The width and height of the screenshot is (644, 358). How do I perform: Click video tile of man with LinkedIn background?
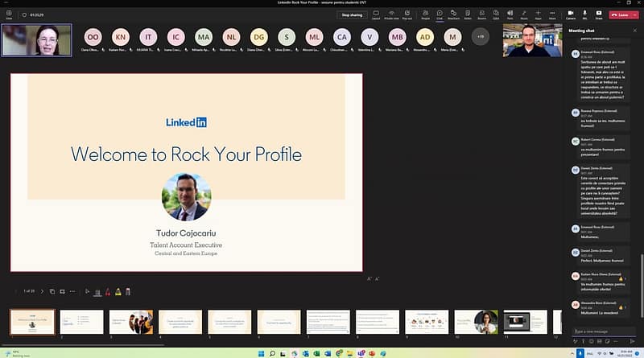click(x=533, y=40)
